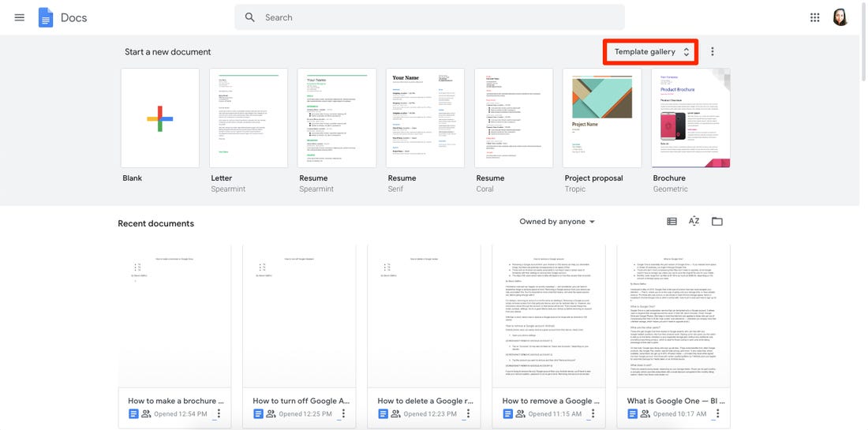Screen dimensions: 868x430
Task: Choose the Resume Serif template
Action: 425,118
